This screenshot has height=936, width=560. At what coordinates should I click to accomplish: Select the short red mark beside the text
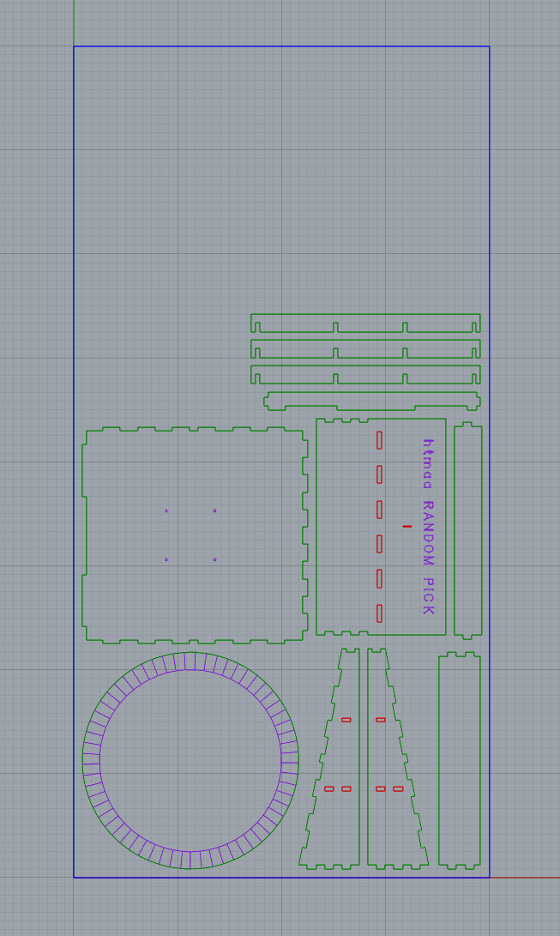(406, 526)
